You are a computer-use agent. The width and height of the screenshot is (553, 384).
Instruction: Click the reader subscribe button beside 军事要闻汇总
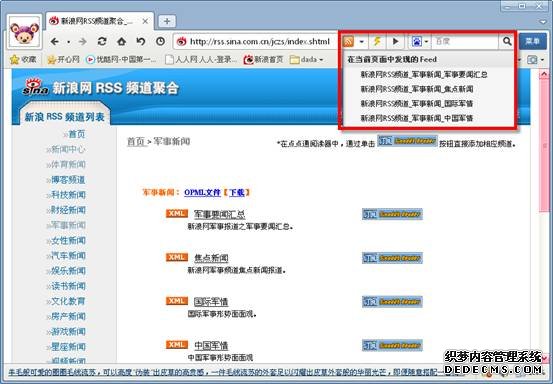[x=392, y=214]
